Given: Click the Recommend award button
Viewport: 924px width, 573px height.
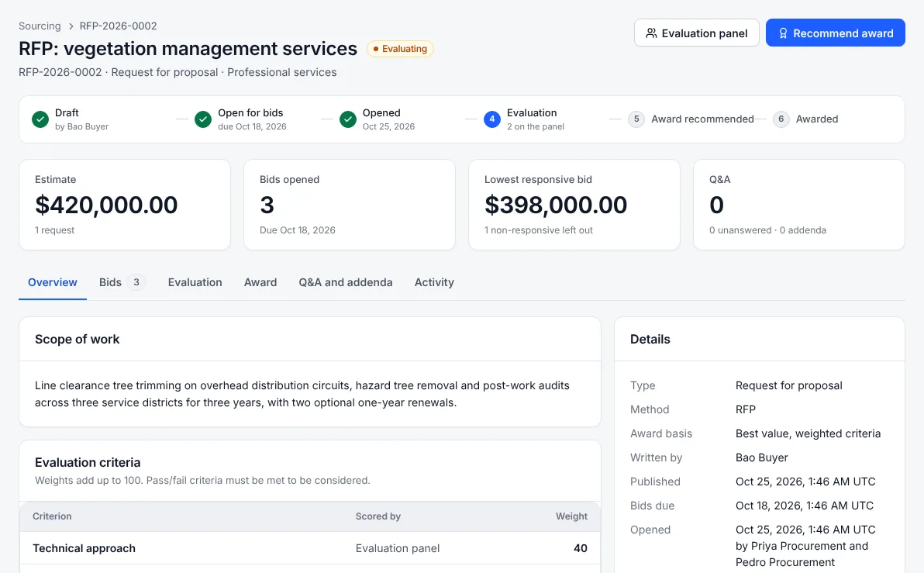Looking at the screenshot, I should tap(835, 33).
